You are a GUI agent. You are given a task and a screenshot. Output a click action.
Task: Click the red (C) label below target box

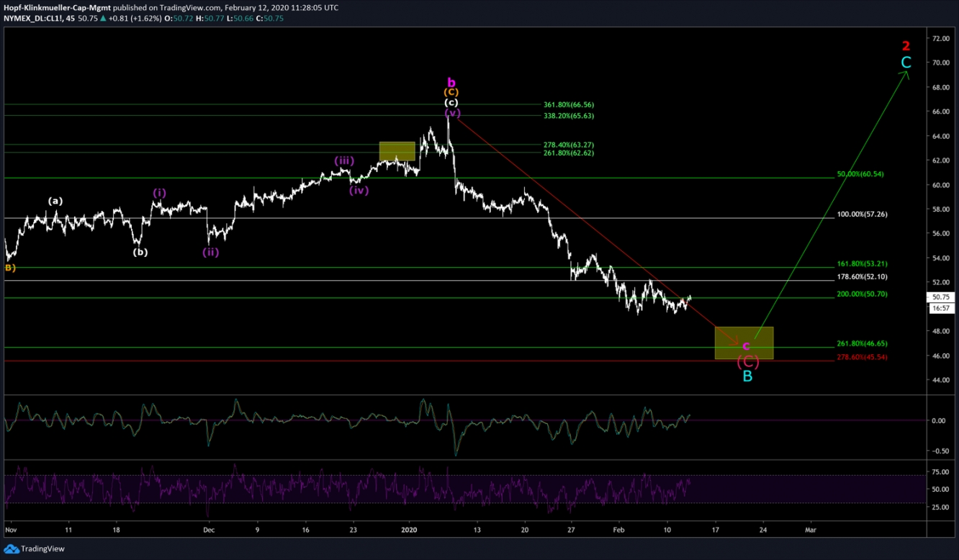[x=747, y=361]
